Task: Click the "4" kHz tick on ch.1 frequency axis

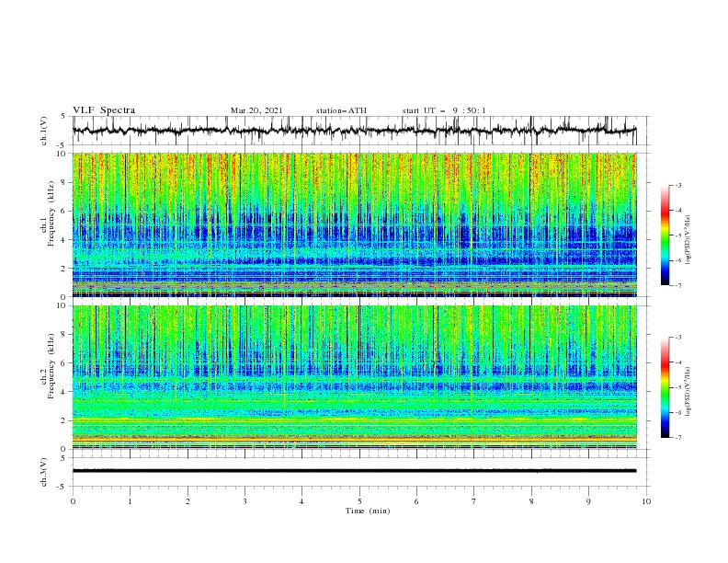Action: pyautogui.click(x=64, y=240)
